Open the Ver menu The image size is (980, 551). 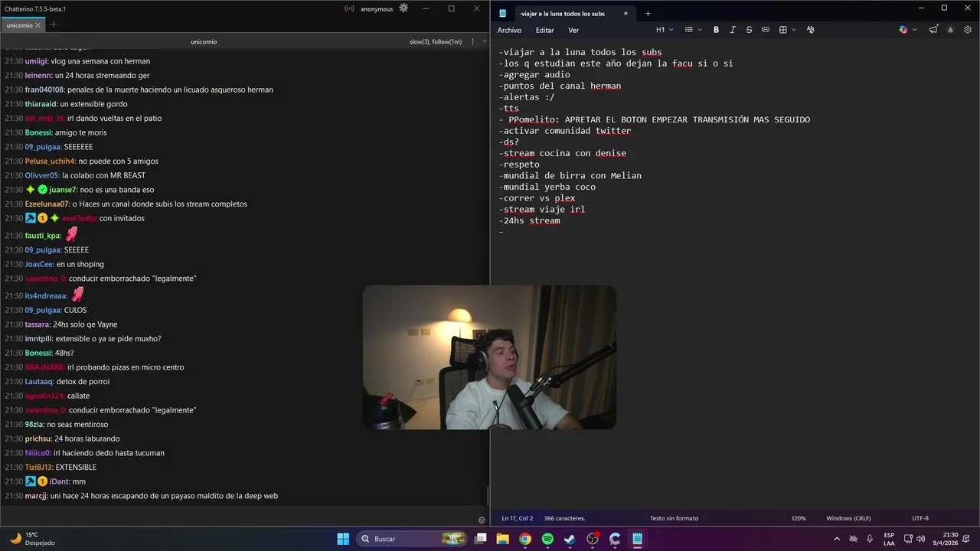[x=573, y=31]
